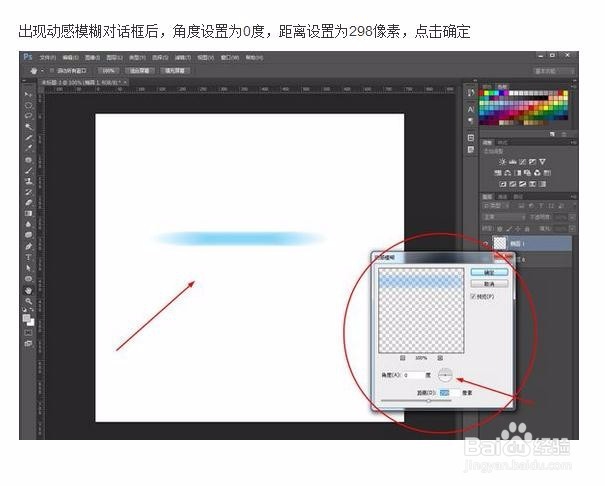Open the Help menu
This screenshot has width=605, height=486.
click(x=253, y=57)
